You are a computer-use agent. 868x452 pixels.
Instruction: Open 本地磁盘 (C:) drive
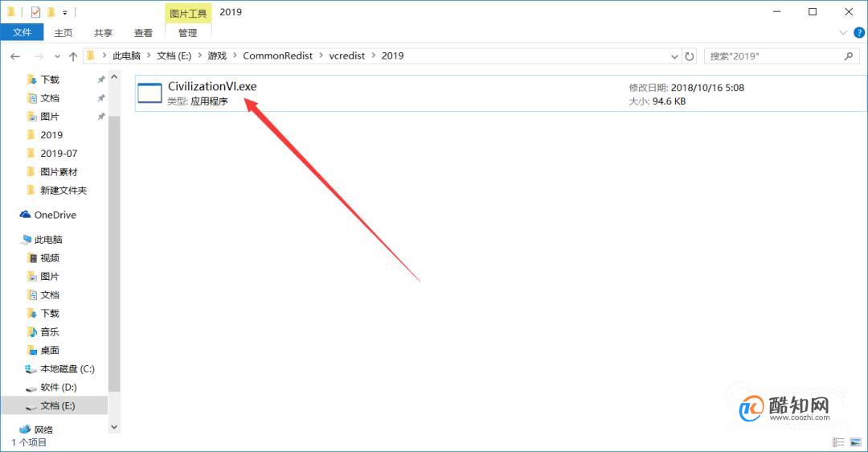(67, 369)
